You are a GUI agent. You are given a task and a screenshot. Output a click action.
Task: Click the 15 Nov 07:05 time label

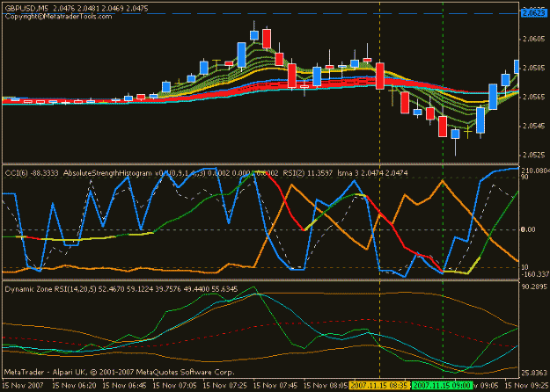(175, 386)
